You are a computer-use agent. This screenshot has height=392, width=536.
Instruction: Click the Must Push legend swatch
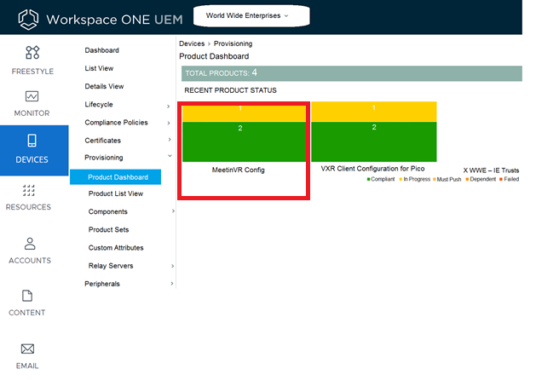pyautogui.click(x=435, y=179)
